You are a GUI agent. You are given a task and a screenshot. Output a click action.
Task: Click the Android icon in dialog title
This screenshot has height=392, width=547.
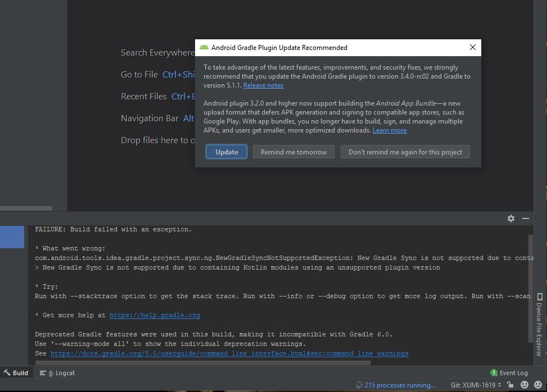pos(204,48)
